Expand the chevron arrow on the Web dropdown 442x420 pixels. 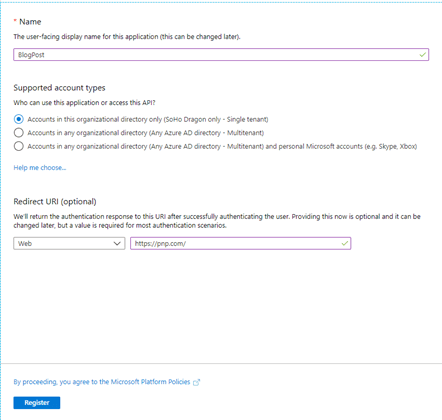click(117, 243)
